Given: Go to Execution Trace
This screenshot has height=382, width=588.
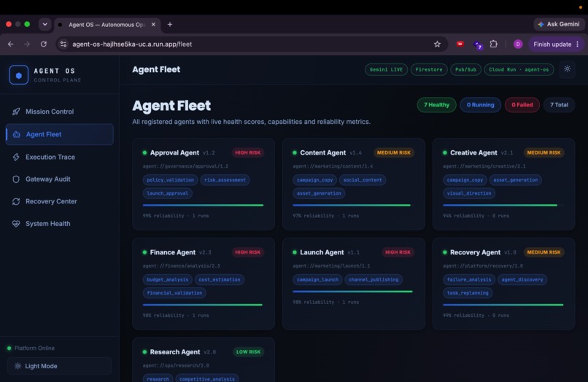Looking at the screenshot, I should pos(59,157).
